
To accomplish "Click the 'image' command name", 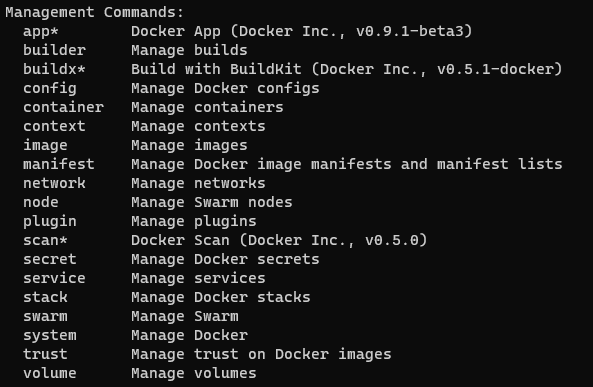I will (x=45, y=146).
